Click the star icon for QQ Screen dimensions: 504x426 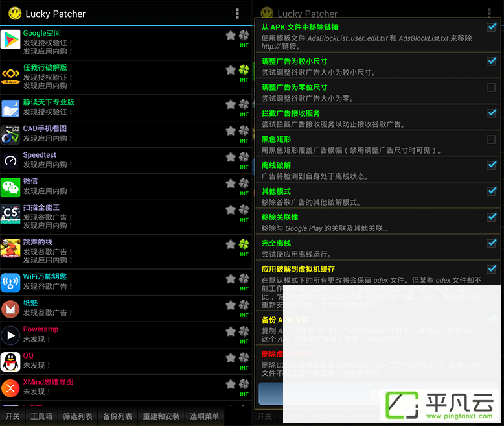tap(231, 357)
